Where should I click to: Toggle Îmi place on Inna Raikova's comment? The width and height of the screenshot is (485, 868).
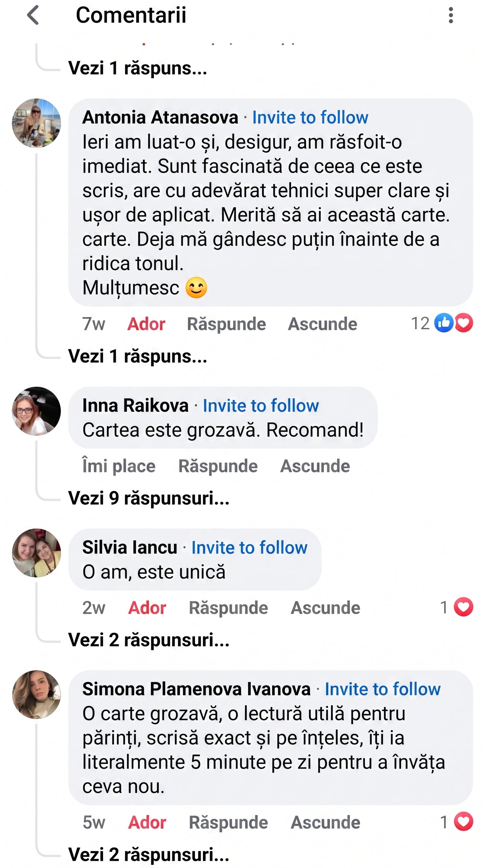pyautogui.click(x=119, y=466)
